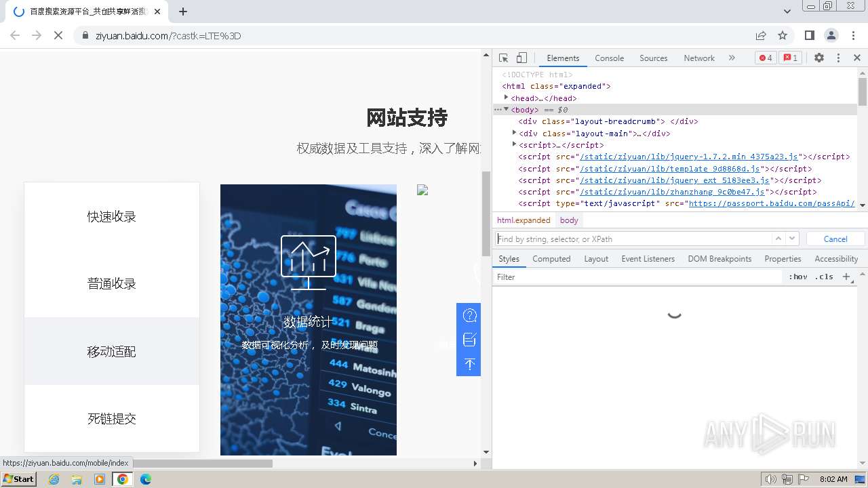Viewport: 868px width, 488px height.
Task: Open the DevTools customize menu (three dots)
Action: click(x=838, y=58)
